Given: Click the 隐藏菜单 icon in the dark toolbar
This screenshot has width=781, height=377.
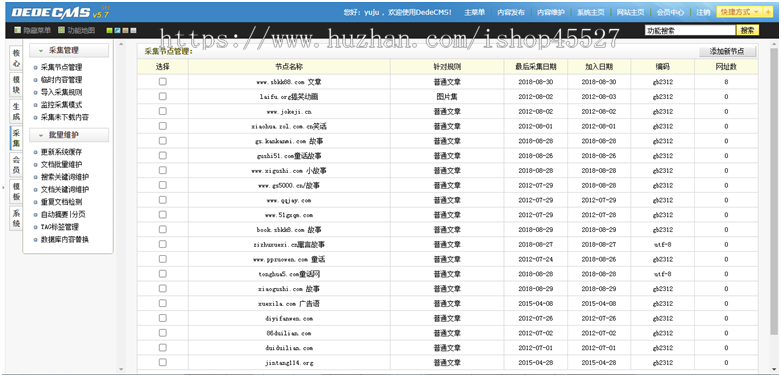Looking at the screenshot, I should pyautogui.click(x=17, y=30).
